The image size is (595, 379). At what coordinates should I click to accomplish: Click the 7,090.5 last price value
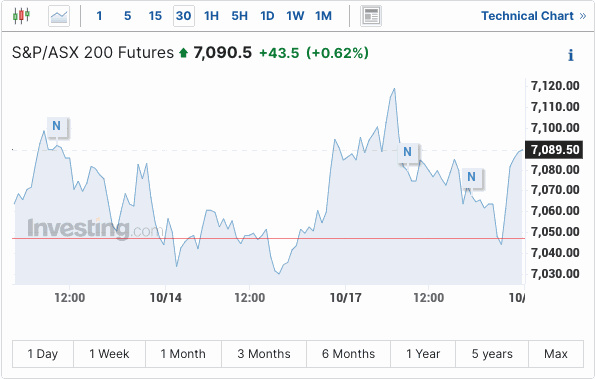coord(222,53)
